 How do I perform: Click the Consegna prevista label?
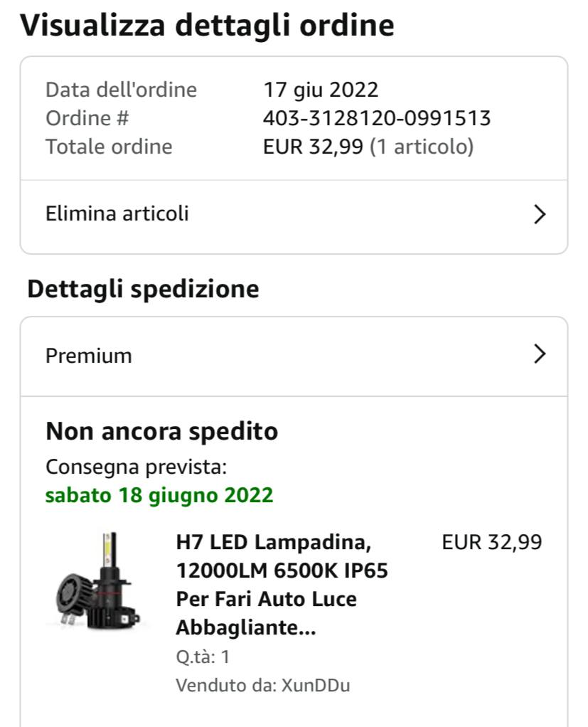point(136,467)
